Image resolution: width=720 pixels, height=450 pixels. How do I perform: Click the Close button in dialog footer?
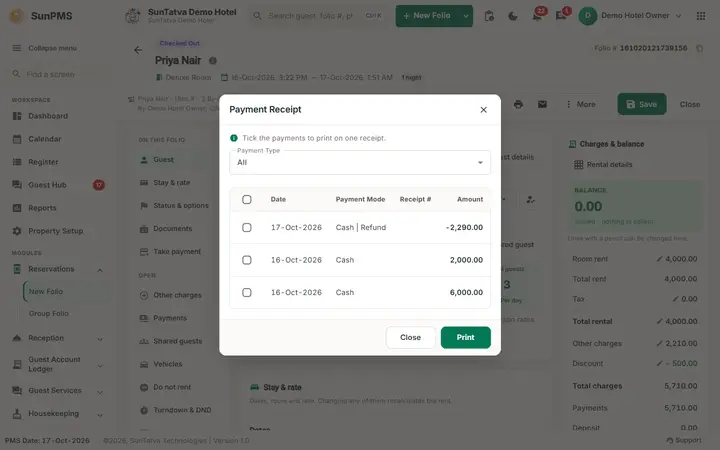411,338
